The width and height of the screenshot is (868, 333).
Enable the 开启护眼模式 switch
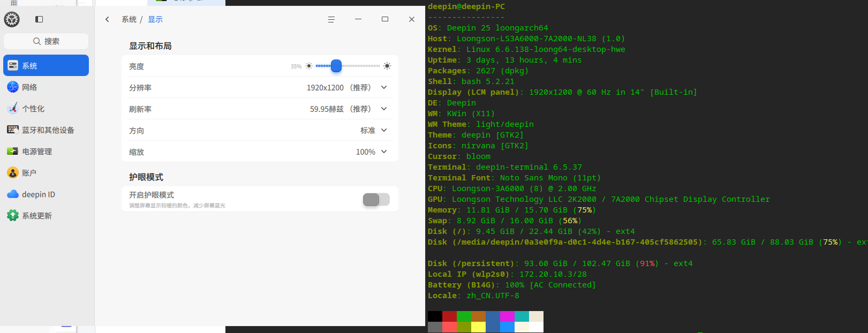click(x=376, y=200)
